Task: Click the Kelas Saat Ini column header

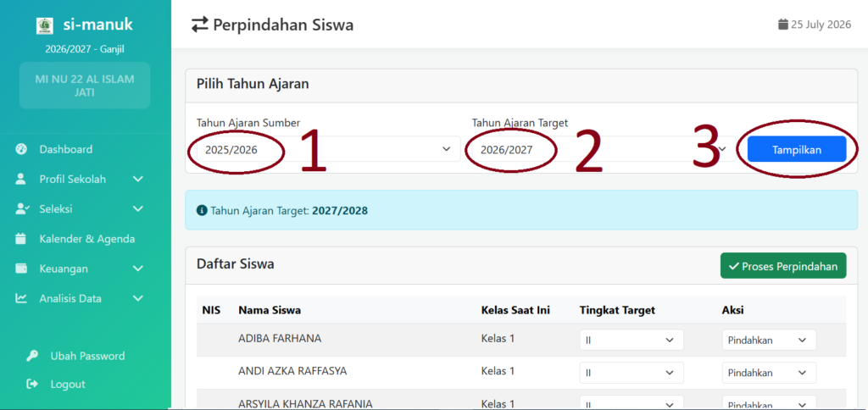Action: pos(515,310)
